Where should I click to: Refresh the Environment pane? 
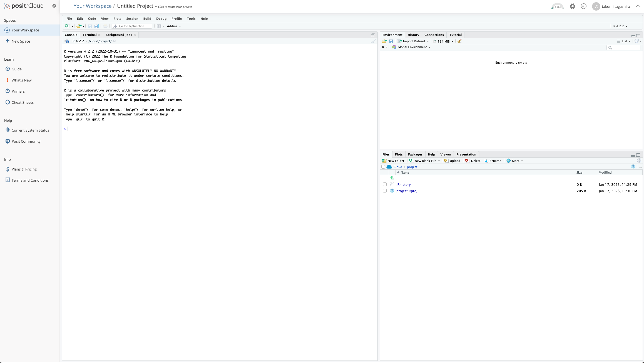click(636, 41)
